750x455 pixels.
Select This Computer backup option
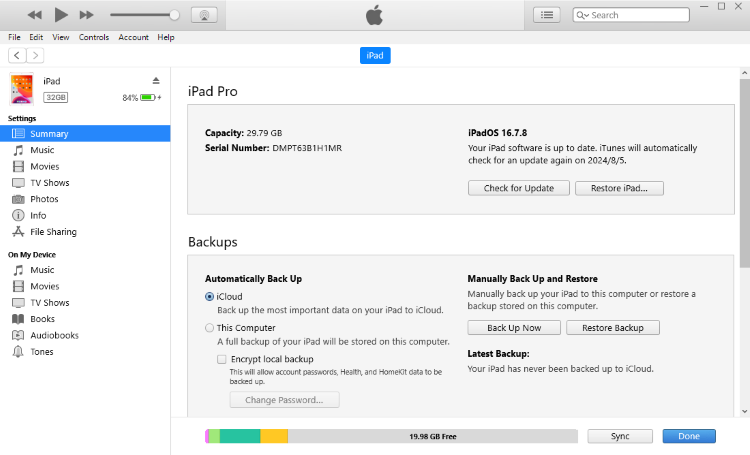pyautogui.click(x=209, y=328)
